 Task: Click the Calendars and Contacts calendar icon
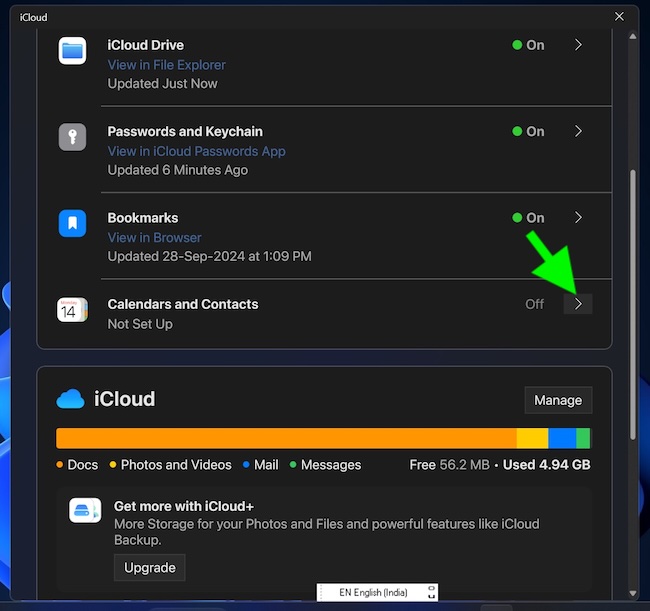click(72, 310)
